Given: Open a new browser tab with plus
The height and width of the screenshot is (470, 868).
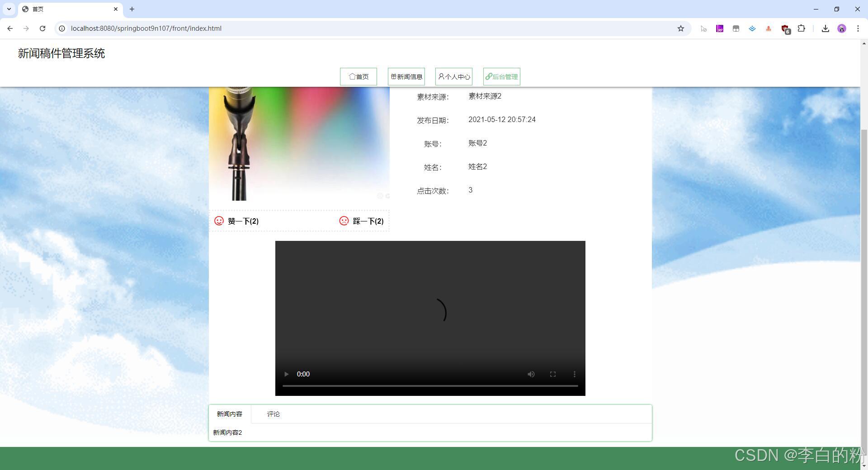Looking at the screenshot, I should tap(132, 9).
